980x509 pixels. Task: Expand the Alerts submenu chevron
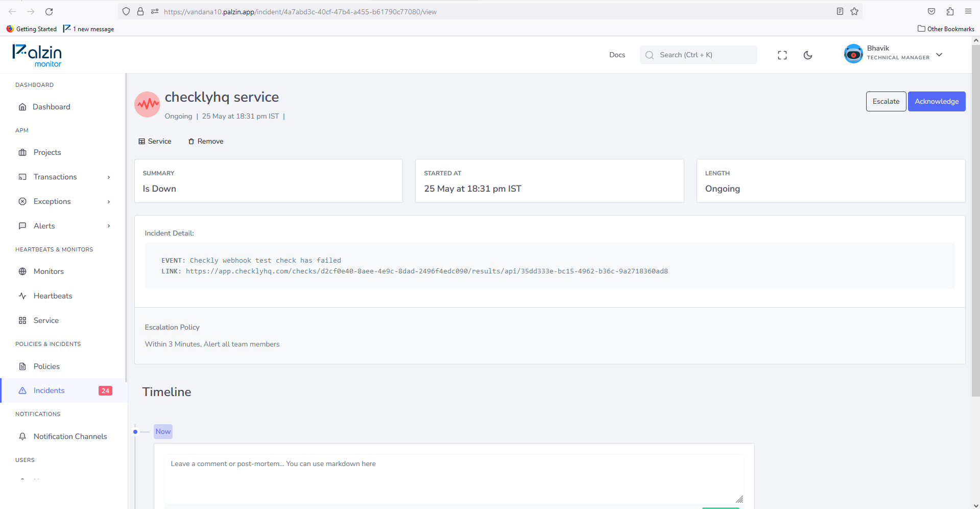pos(109,226)
